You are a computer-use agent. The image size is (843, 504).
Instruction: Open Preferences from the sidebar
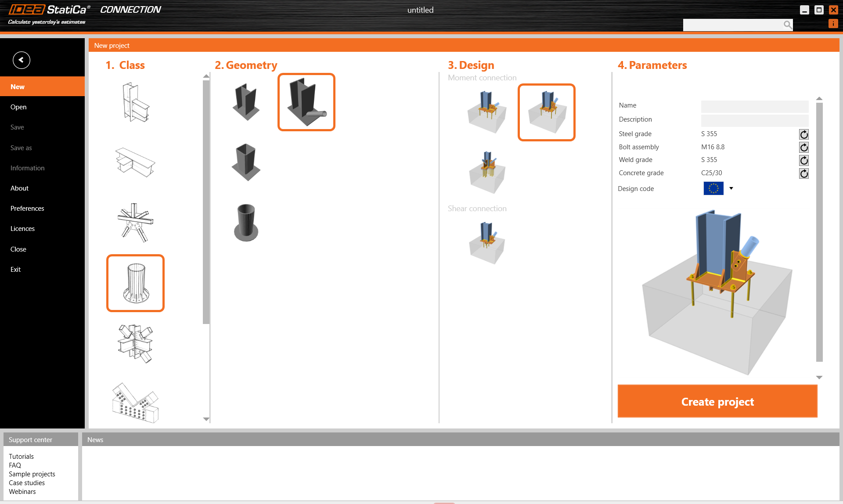tap(27, 208)
